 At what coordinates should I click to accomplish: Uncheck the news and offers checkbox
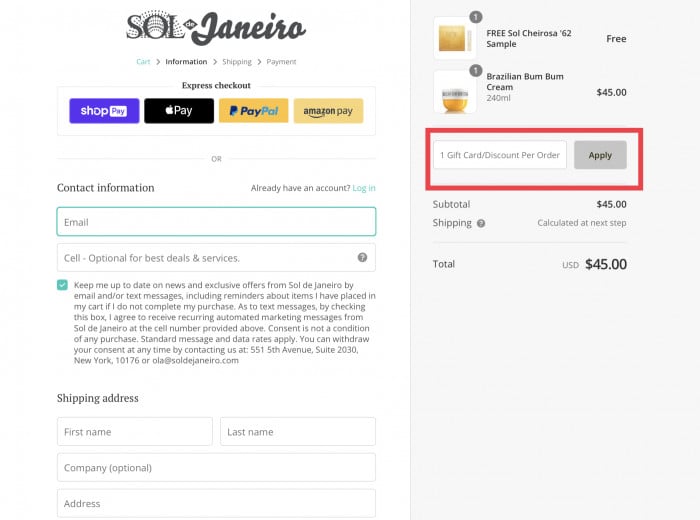[62, 285]
